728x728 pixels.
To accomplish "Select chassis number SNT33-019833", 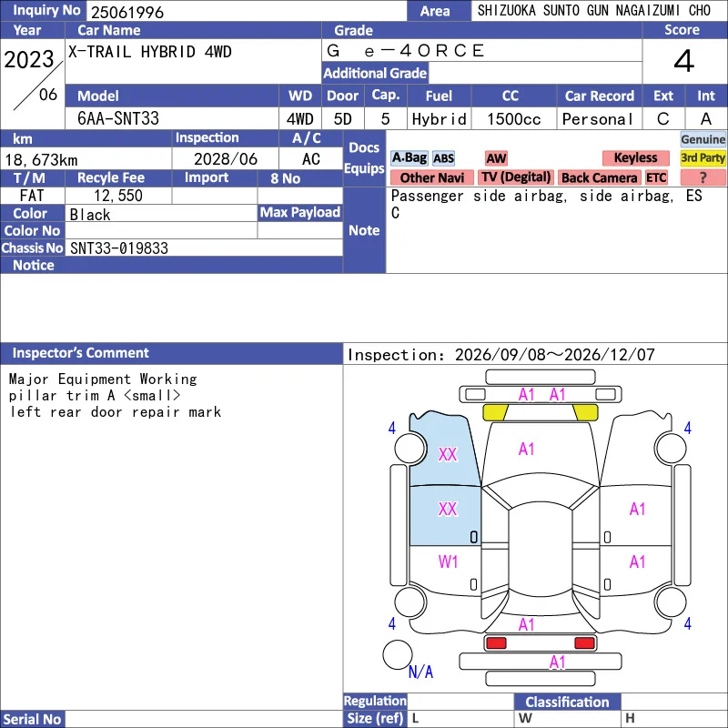I will pos(119,248).
